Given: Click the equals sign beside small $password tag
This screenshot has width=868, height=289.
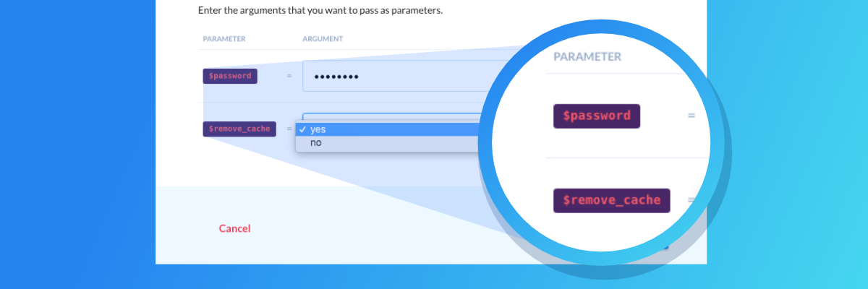Looking at the screenshot, I should click(289, 76).
